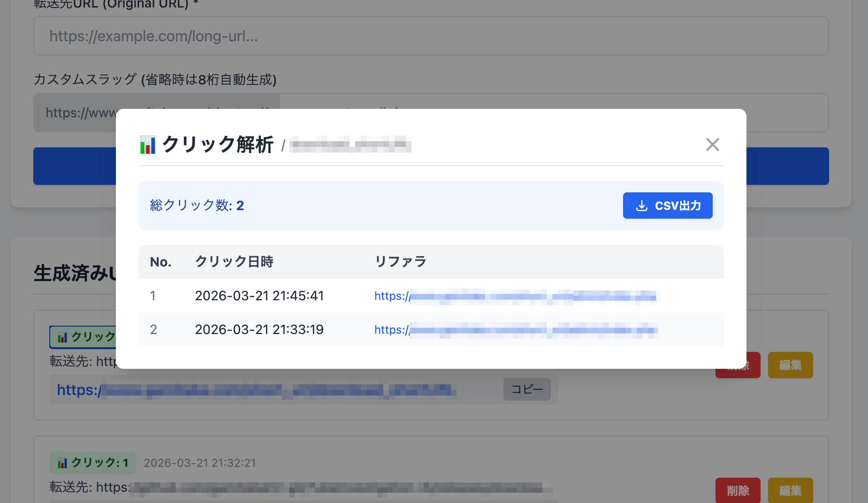The image size is (868, 503).
Task: Select the リファラ column header
Action: (x=400, y=262)
